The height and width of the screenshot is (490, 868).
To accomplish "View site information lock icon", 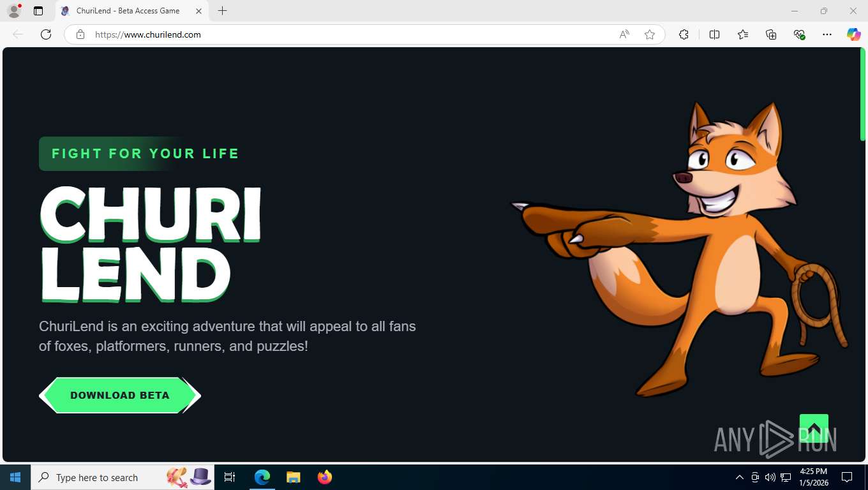I will (80, 34).
